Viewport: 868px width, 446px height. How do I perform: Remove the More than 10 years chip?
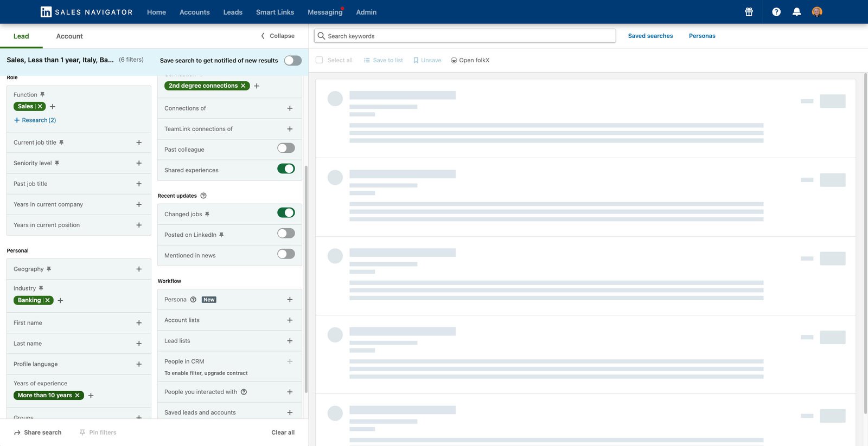78,396
